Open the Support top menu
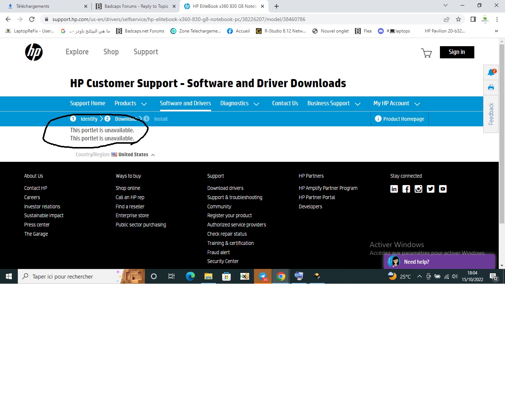Viewport: 505px width, 420px height. pyautogui.click(x=146, y=52)
